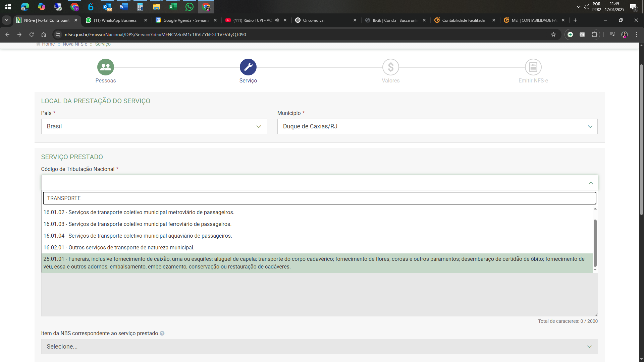Open File Explorer from taskbar
Image resolution: width=644 pixels, height=362 pixels.
coord(157,7)
